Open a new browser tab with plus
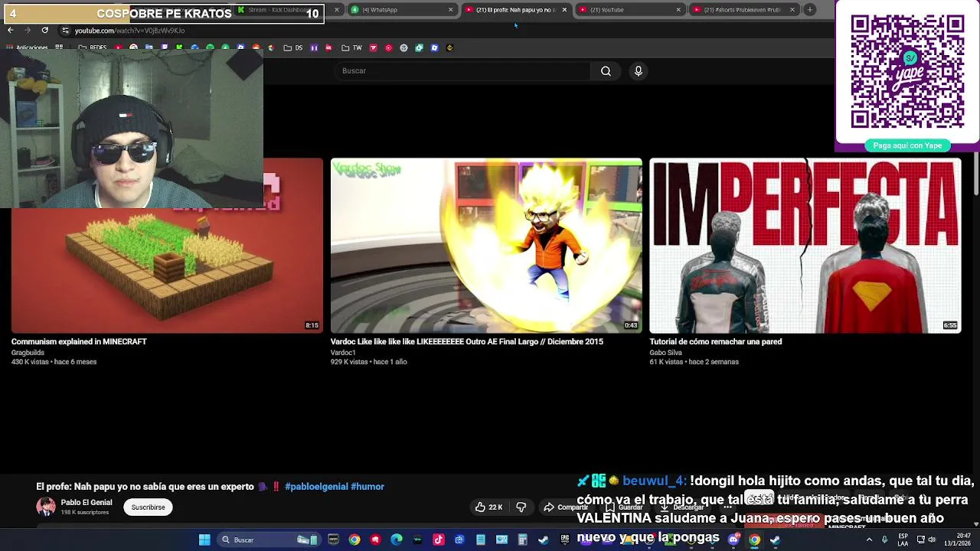 [x=809, y=10]
